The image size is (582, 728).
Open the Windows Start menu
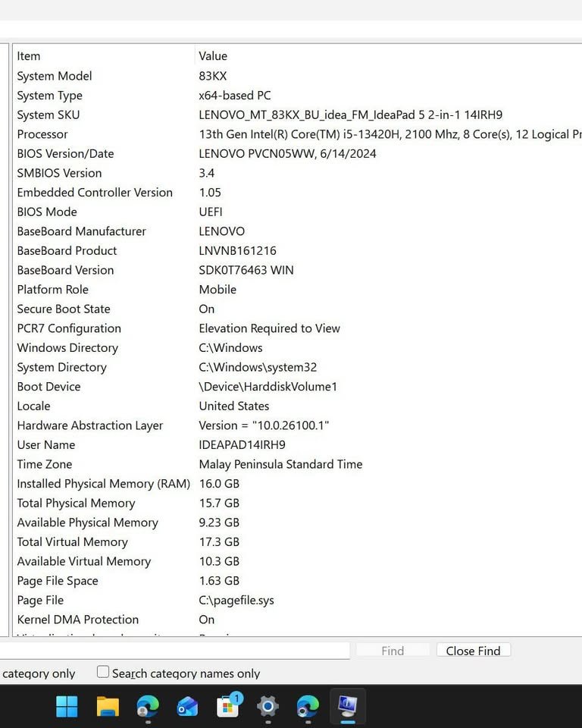tap(67, 707)
